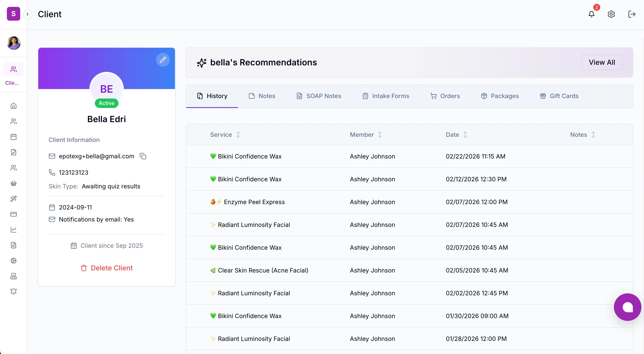Screen dimensions: 644x354
Task: Copy the client email address
Action: pos(143,156)
